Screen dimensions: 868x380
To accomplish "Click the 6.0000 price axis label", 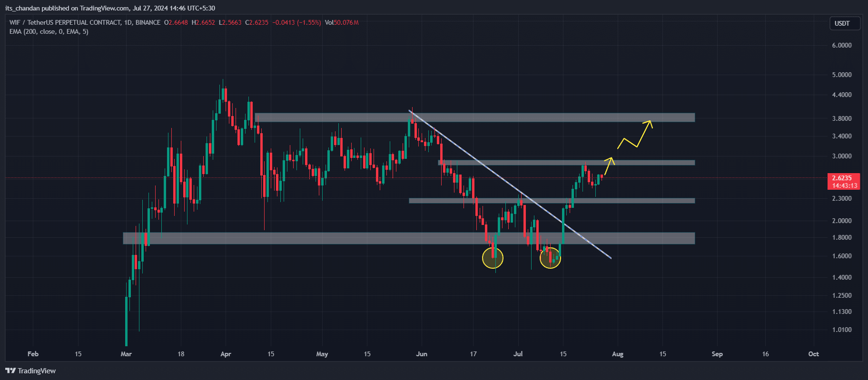I will [x=842, y=45].
